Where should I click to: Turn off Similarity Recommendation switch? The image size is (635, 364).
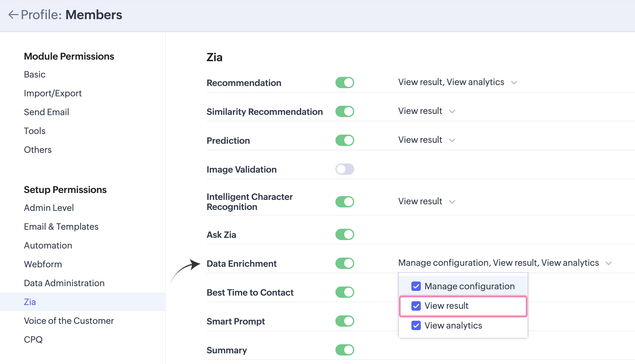click(x=345, y=111)
